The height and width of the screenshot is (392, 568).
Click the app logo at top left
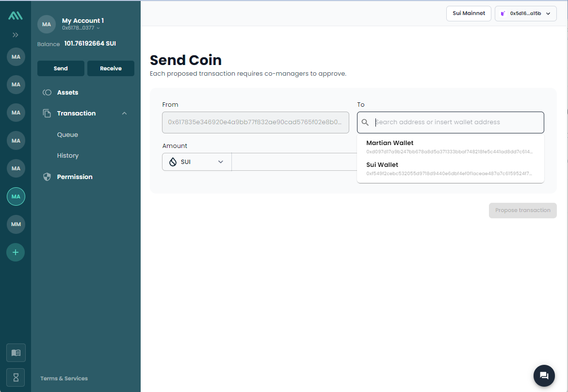pyautogui.click(x=16, y=16)
